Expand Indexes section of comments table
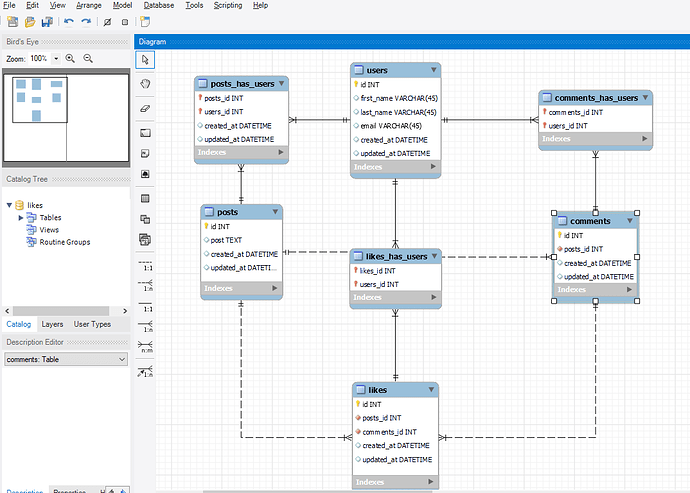 pos(629,289)
